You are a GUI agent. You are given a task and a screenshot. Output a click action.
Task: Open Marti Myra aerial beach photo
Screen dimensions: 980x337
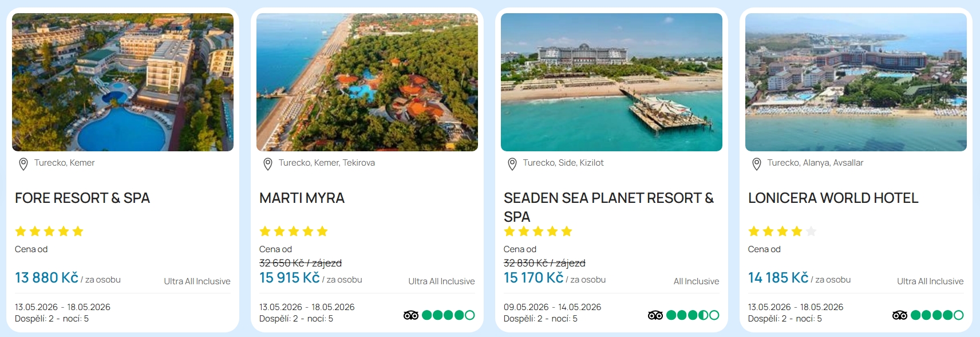[x=367, y=82]
